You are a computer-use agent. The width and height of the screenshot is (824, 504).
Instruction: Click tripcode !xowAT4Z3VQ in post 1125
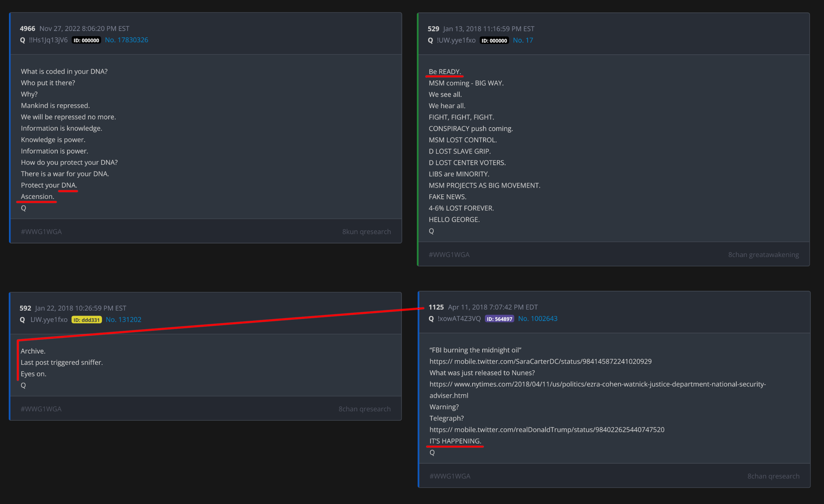[x=459, y=318]
